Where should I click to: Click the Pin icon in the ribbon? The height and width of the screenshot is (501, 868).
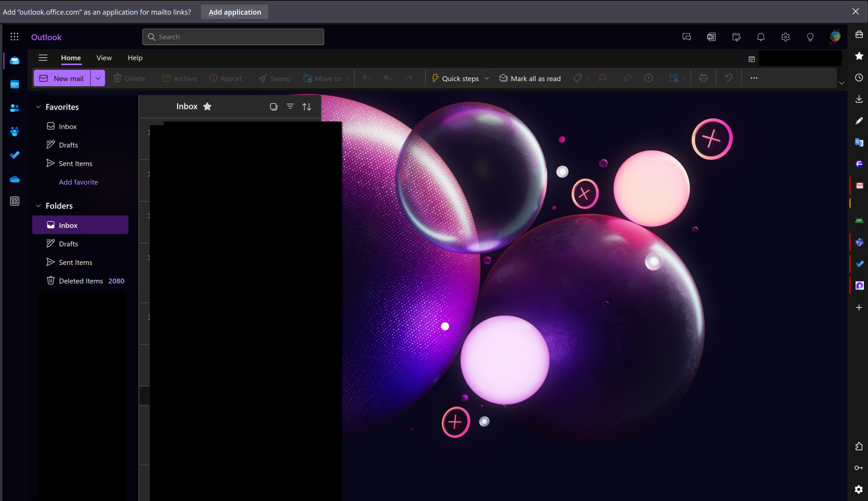coord(628,78)
